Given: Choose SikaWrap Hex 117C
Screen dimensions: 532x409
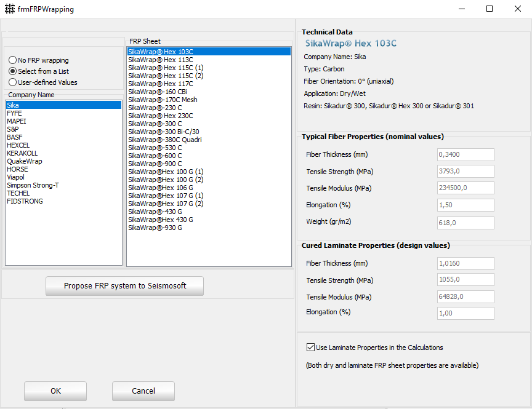Looking at the screenshot, I should point(209,84).
